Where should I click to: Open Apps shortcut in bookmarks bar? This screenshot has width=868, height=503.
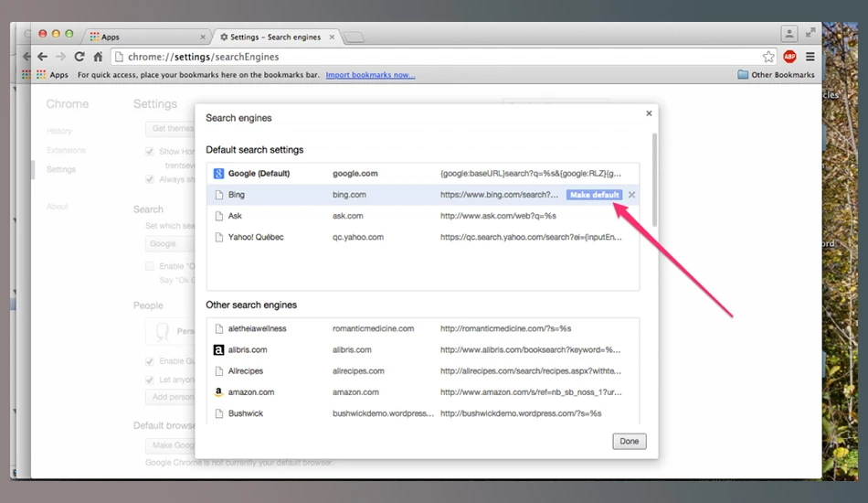(53, 75)
